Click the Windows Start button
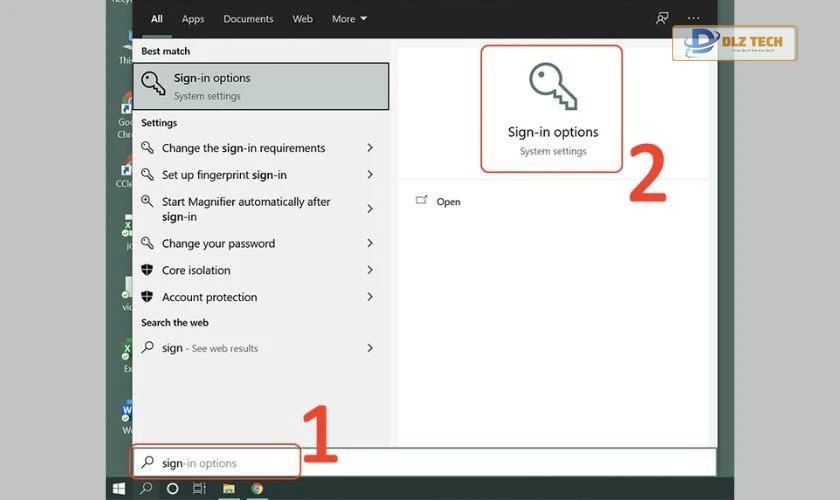840x500 pixels. click(119, 489)
